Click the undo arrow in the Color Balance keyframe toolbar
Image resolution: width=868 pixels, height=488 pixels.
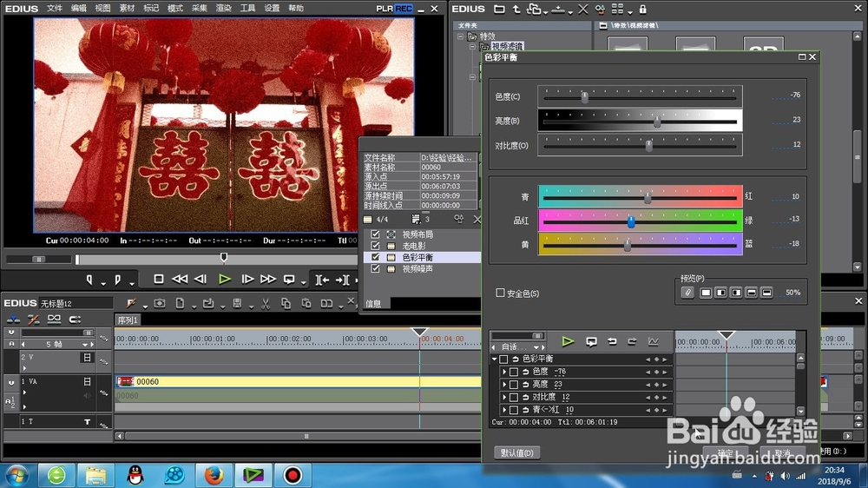612,341
